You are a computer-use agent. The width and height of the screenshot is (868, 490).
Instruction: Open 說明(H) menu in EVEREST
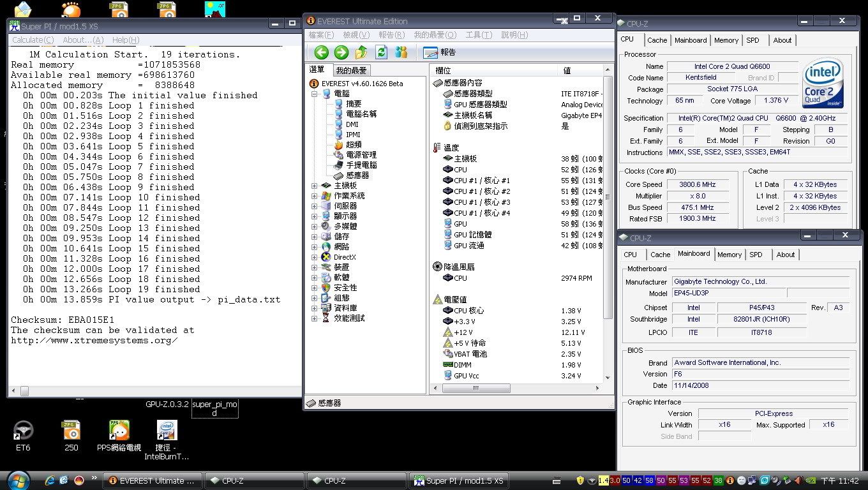point(514,35)
